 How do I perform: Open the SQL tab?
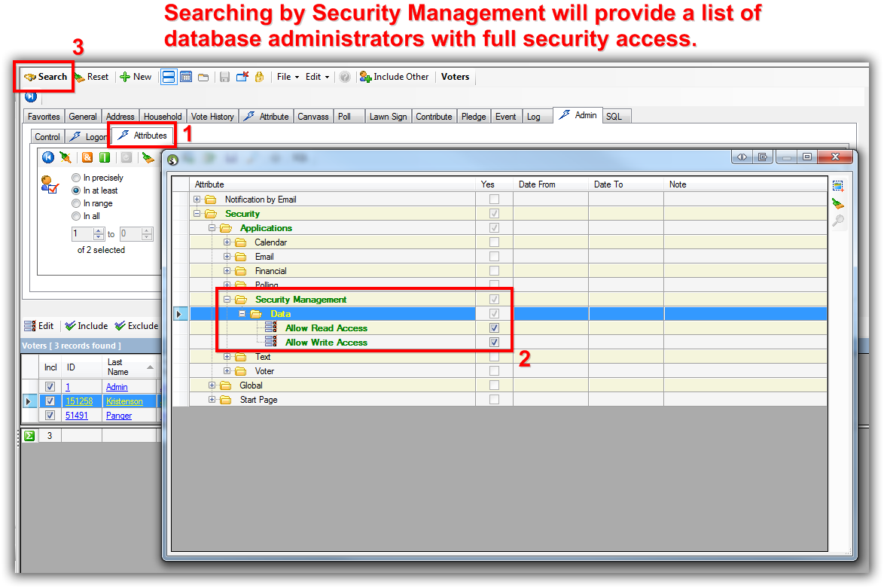click(614, 117)
